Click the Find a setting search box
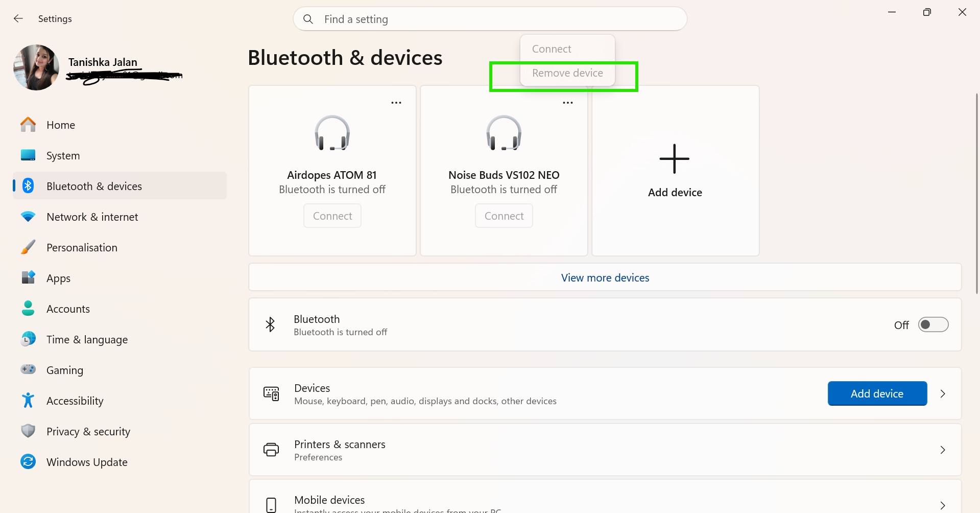The width and height of the screenshot is (980, 513). 490,19
